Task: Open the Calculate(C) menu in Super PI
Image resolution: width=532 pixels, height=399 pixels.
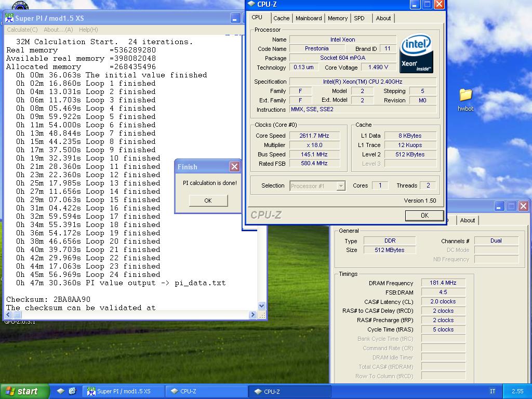Action: pyautogui.click(x=22, y=30)
